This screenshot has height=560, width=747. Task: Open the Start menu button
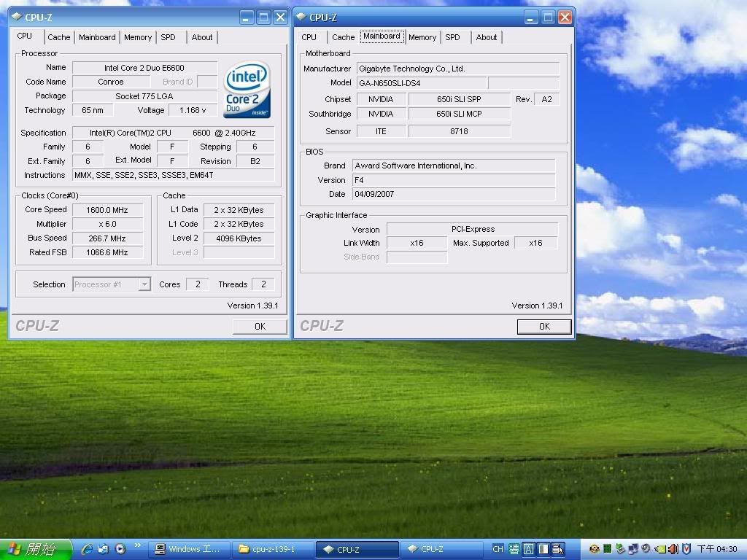[x=35, y=549]
